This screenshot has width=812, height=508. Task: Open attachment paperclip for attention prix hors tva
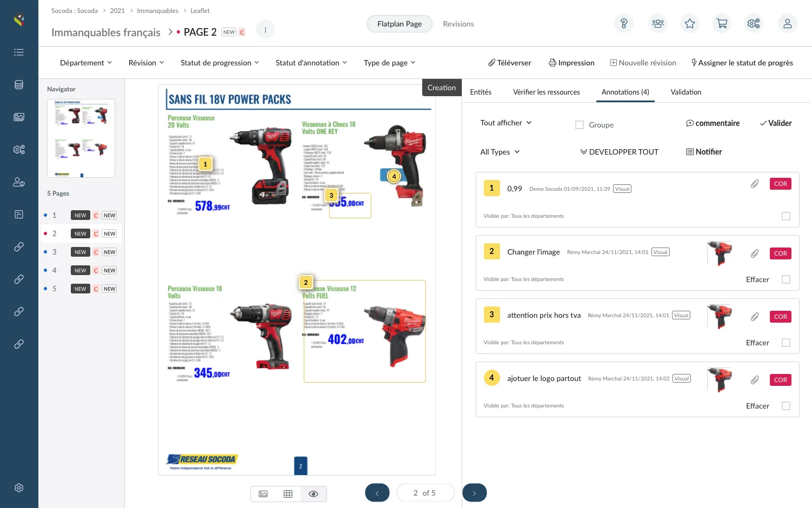pyautogui.click(x=755, y=317)
